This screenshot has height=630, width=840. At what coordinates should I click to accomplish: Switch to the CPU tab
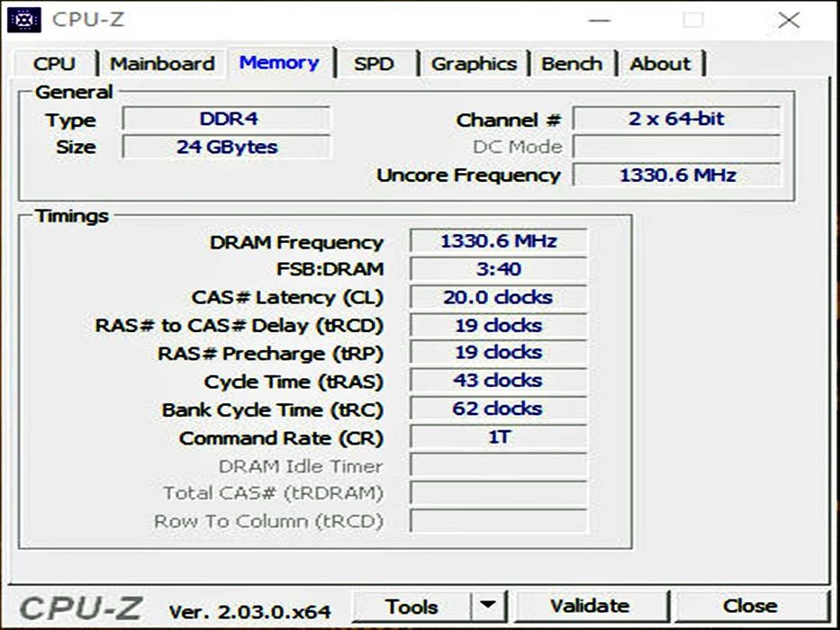[54, 64]
